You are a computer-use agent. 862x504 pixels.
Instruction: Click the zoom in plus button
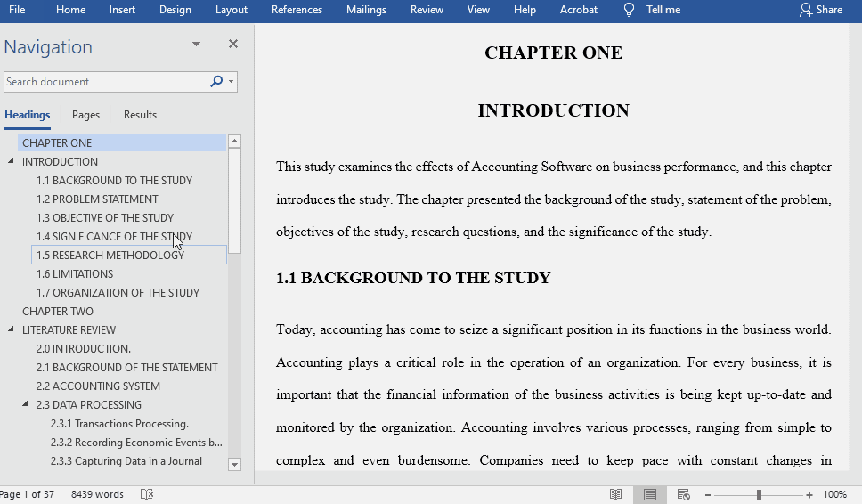tap(809, 495)
